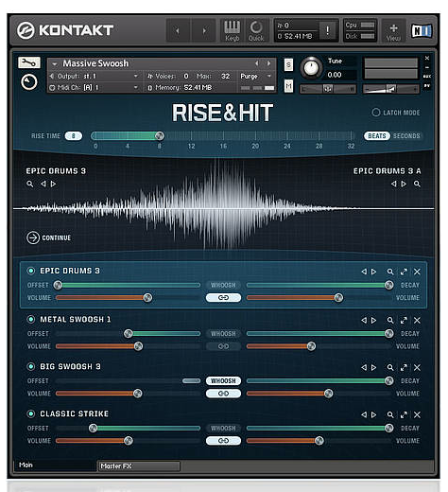448x492 pixels.
Task: Click the Rise Time value field
Action: [74, 136]
